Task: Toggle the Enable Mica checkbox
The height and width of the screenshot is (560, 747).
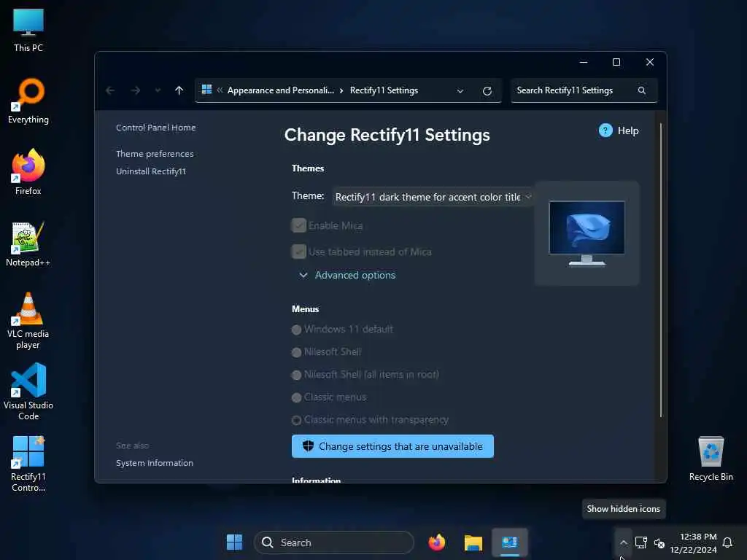Action: coord(298,225)
